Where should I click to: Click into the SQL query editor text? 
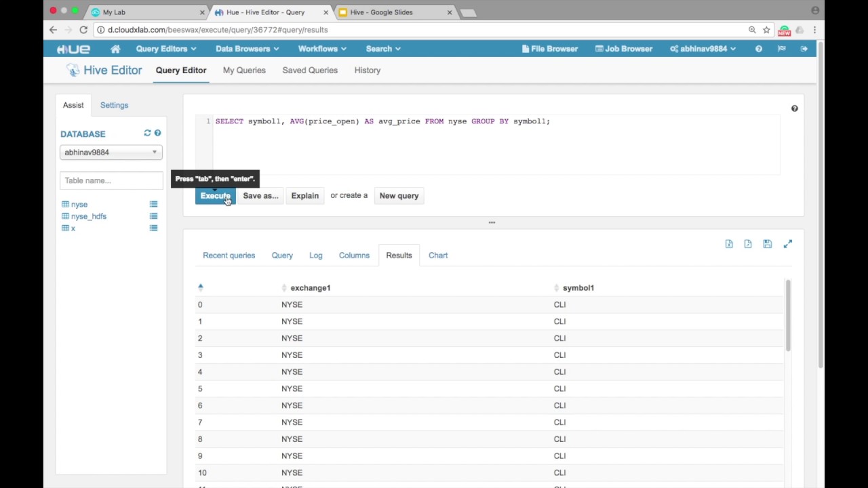coord(382,121)
